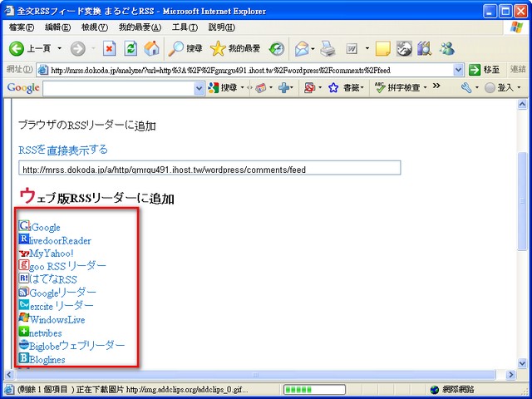Open dropdown arrow next to Word edit icon
Viewport: 532px width, 399px height.
click(x=367, y=49)
